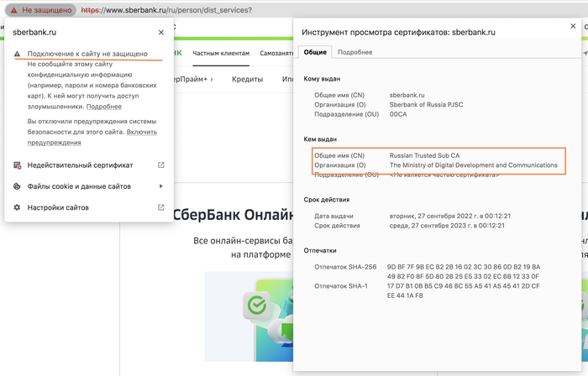This screenshot has height=376, width=588.
Task: Click the green checkmark illustration on the page
Action: pyautogui.click(x=257, y=305)
